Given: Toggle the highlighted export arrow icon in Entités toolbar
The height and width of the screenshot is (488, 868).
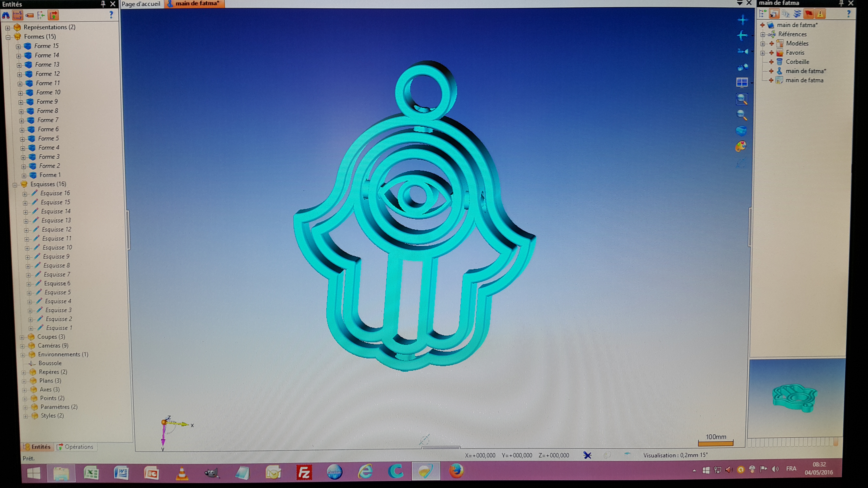Looking at the screenshot, I should [54, 15].
